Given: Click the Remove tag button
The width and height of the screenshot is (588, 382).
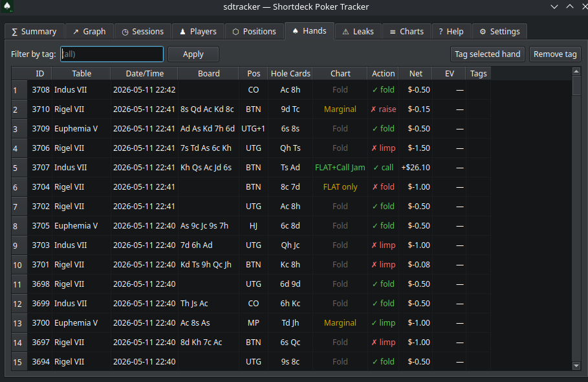Looking at the screenshot, I should [555, 54].
